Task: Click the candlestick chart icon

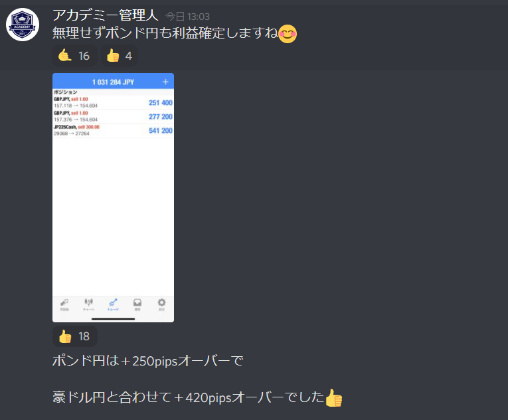Action: point(88,304)
